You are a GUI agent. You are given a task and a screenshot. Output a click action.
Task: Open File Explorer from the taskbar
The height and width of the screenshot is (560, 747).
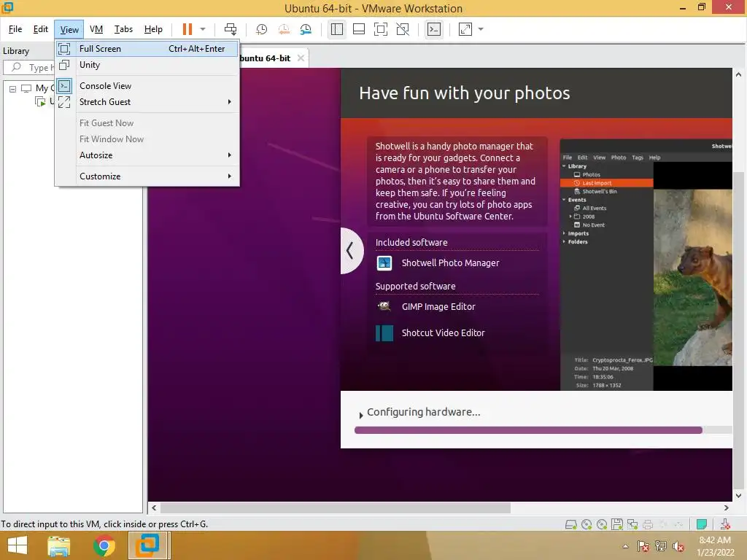click(x=59, y=545)
